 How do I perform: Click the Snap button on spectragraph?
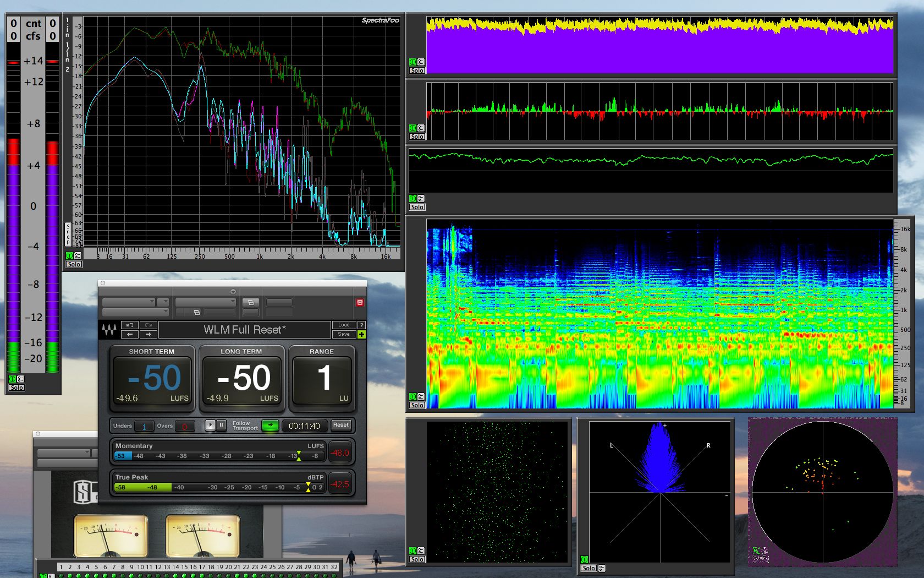pos(68,234)
